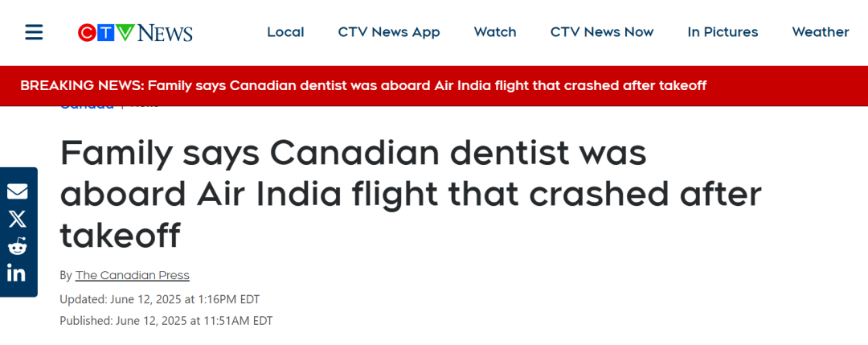
Task: Click the breadcrumb item right of Canada
Action: coord(145,106)
